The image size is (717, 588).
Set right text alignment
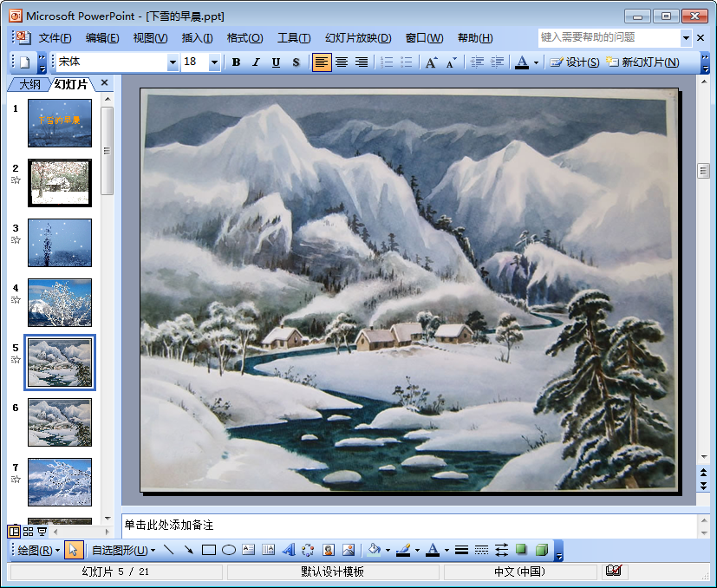click(x=362, y=62)
